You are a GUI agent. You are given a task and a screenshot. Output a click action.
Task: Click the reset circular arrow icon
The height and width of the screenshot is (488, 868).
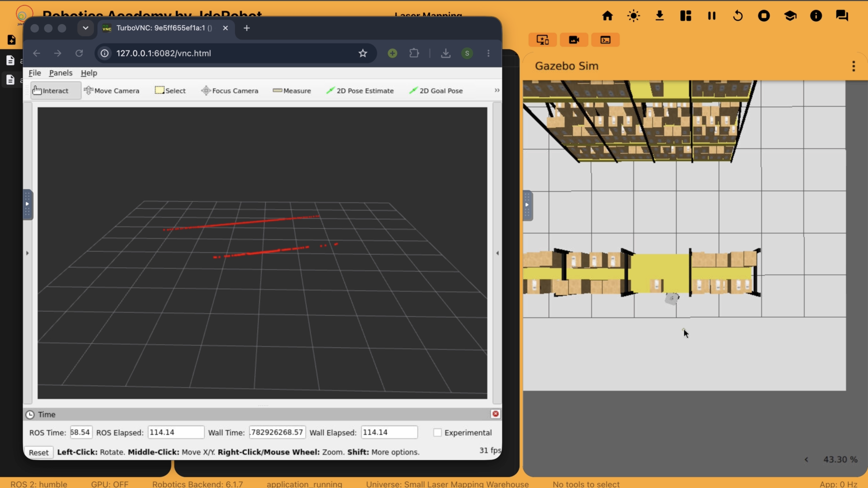point(738,16)
